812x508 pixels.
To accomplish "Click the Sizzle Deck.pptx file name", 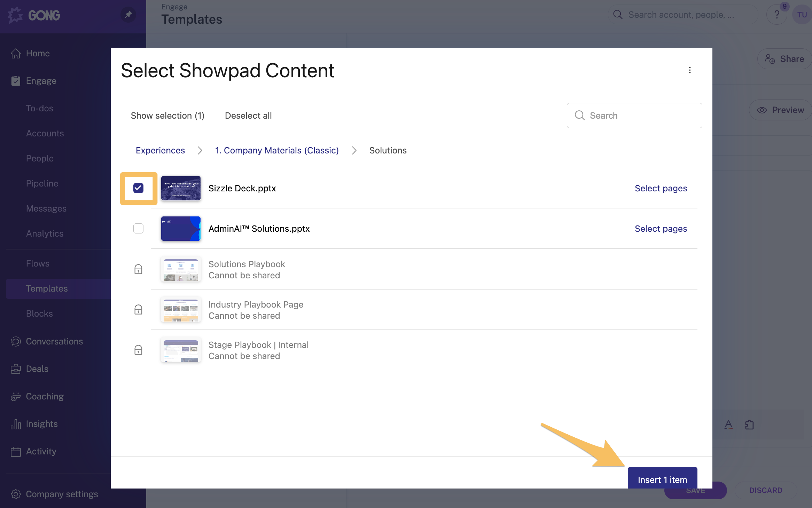I will pos(242,188).
